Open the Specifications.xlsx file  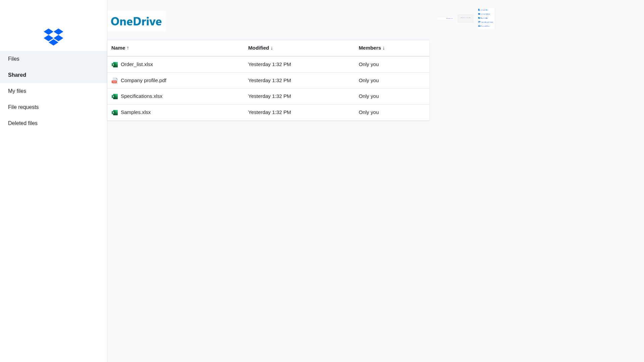(142, 96)
